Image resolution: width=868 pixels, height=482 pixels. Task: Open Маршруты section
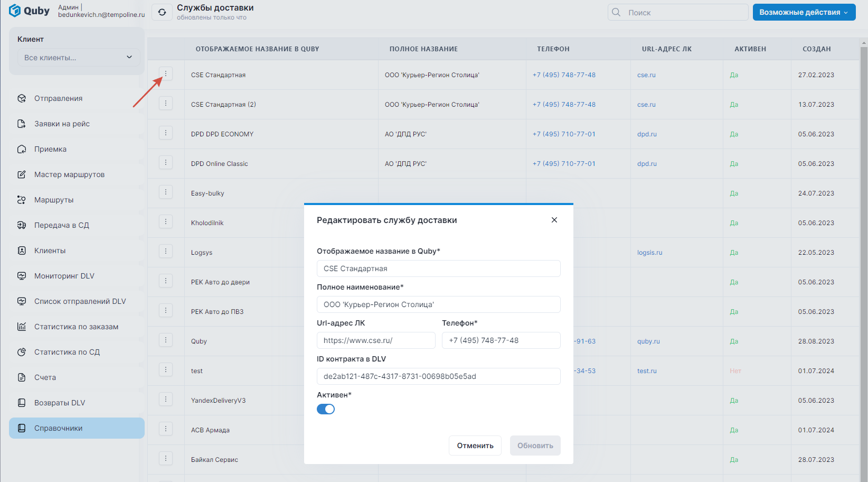[77, 200]
